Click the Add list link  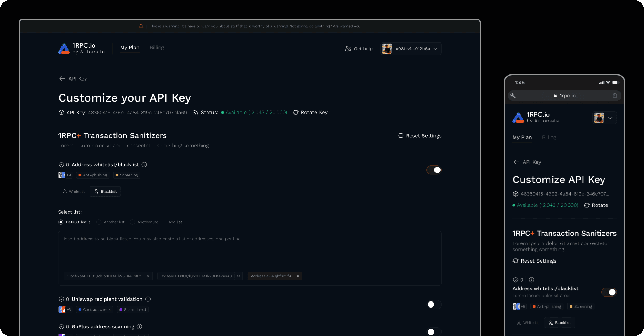175,222
